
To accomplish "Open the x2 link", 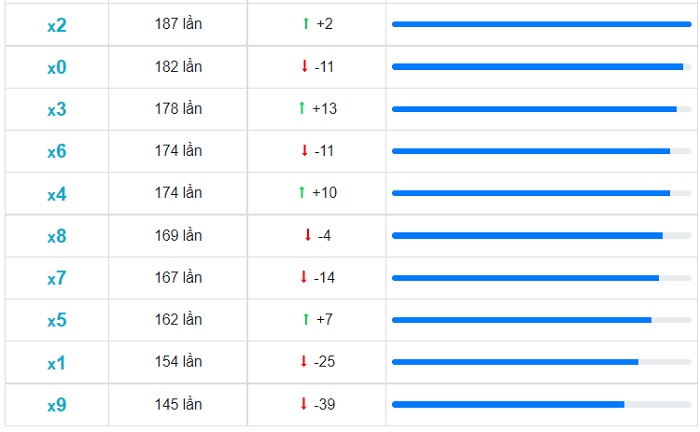I will (x=57, y=25).
